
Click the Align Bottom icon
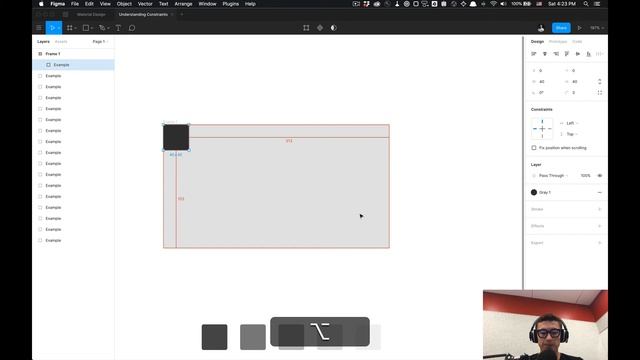pyautogui.click(x=589, y=54)
